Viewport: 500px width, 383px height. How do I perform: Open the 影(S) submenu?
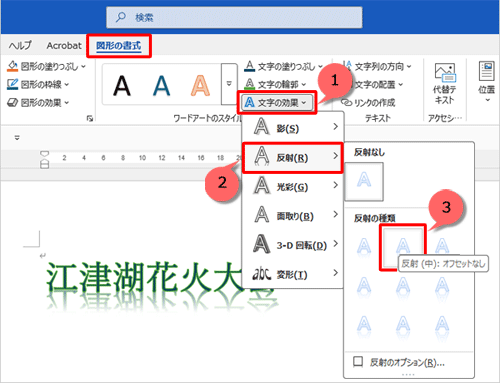[293, 127]
